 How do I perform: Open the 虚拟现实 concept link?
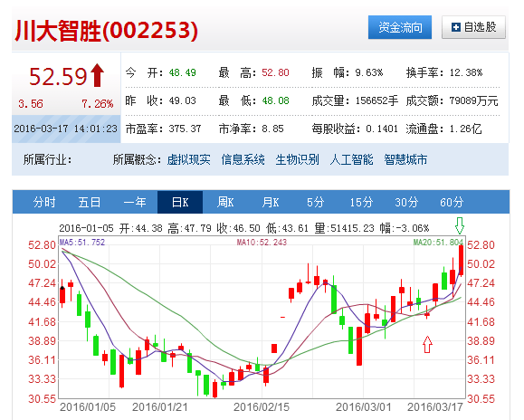[188, 159]
